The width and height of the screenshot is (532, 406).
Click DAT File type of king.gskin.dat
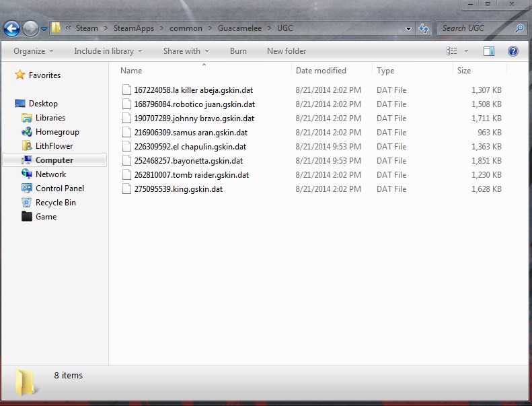(x=391, y=189)
